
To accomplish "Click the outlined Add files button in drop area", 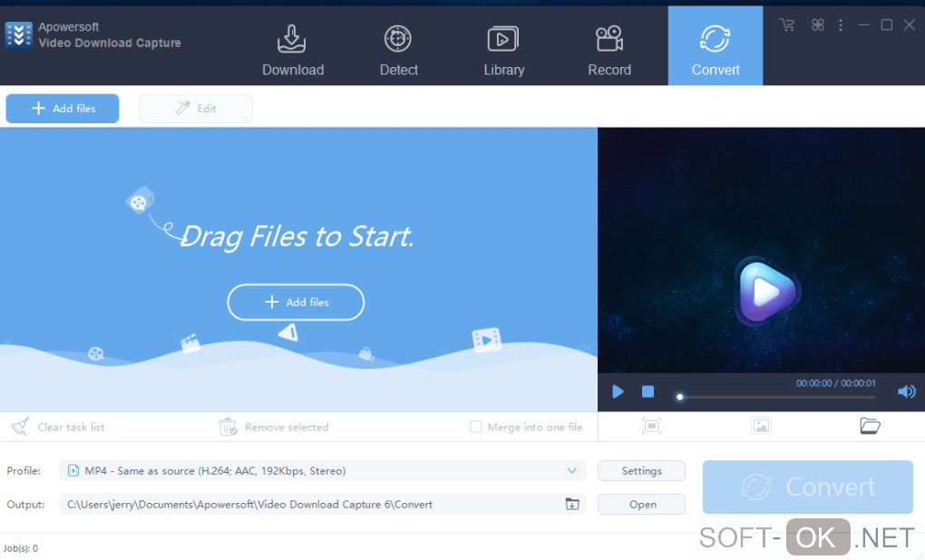I will pos(296,303).
